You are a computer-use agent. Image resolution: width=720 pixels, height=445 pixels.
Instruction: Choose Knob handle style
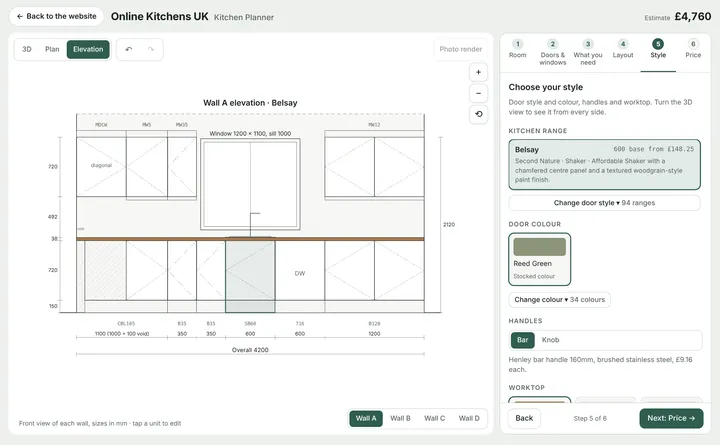click(551, 340)
